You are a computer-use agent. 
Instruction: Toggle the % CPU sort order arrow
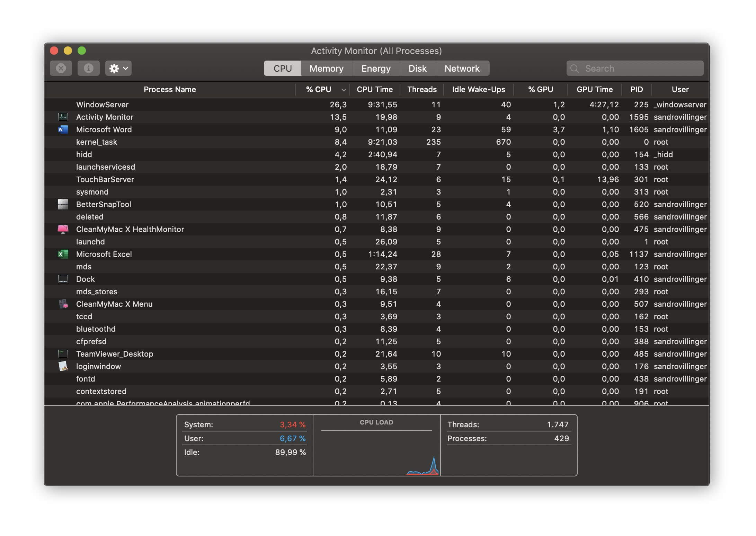pyautogui.click(x=344, y=90)
